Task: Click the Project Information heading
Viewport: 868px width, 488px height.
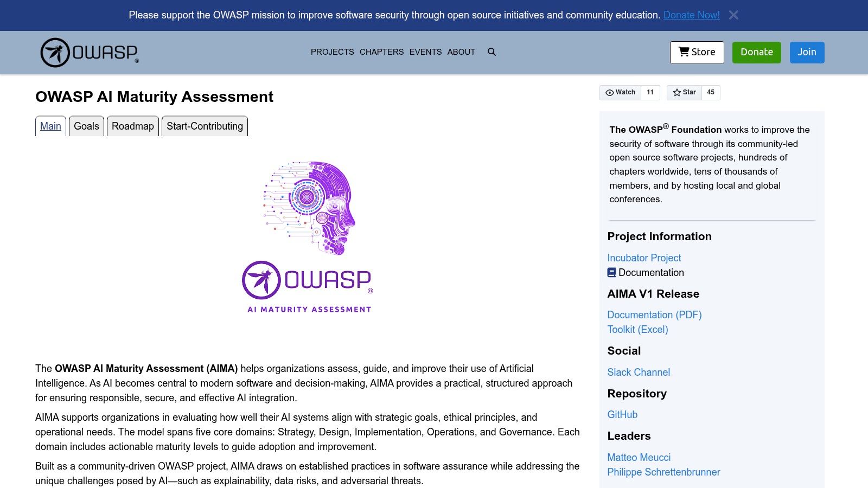Action: point(659,236)
